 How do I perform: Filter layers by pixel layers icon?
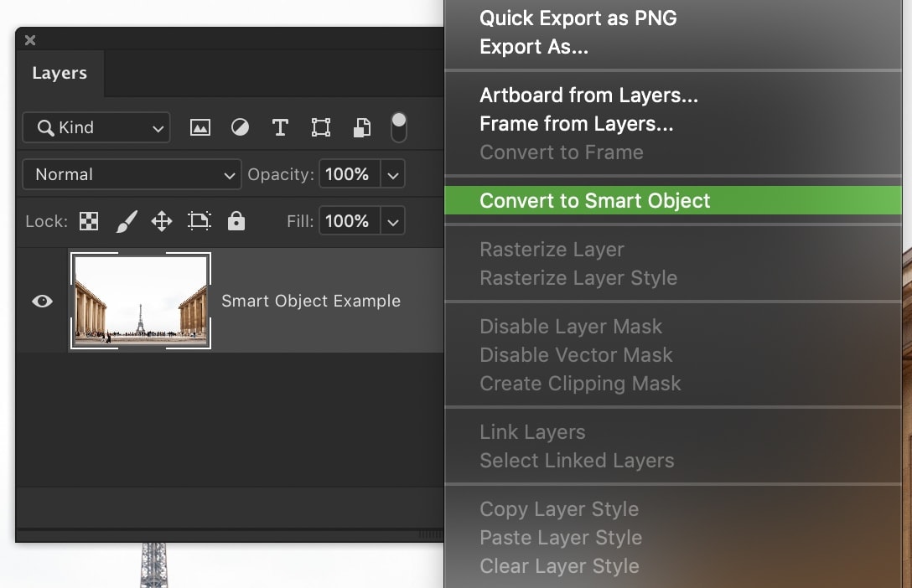tap(199, 127)
